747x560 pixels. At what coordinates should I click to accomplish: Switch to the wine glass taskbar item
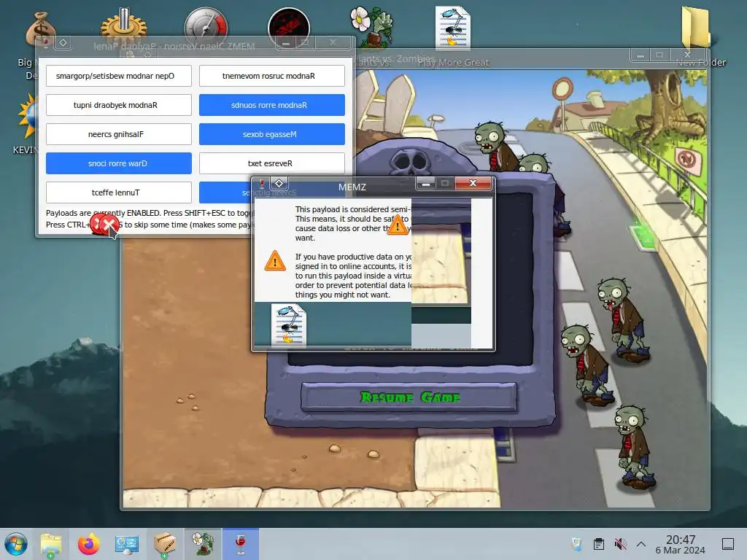pyautogui.click(x=241, y=544)
